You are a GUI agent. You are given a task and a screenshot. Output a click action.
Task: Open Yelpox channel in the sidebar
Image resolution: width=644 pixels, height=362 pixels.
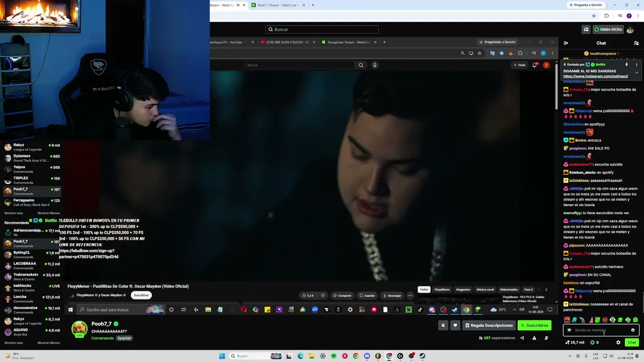(31, 169)
